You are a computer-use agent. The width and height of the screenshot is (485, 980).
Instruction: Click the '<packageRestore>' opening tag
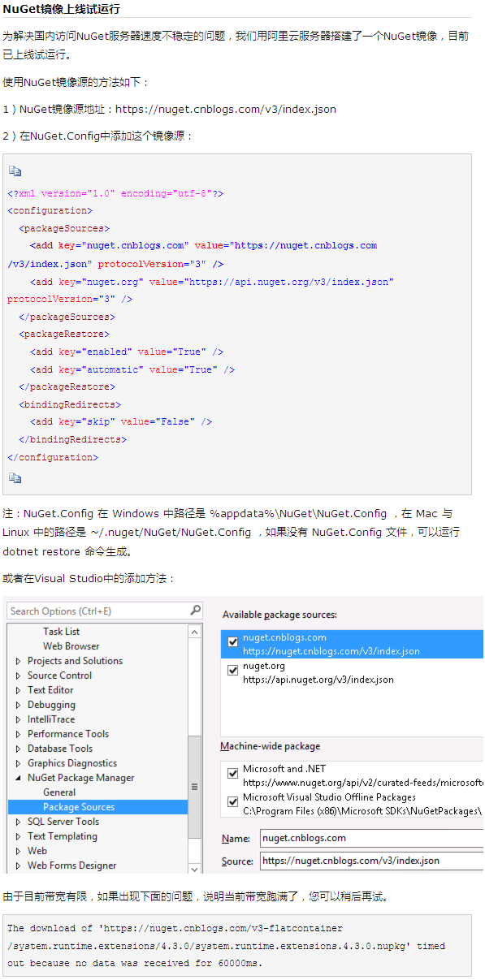[64, 334]
